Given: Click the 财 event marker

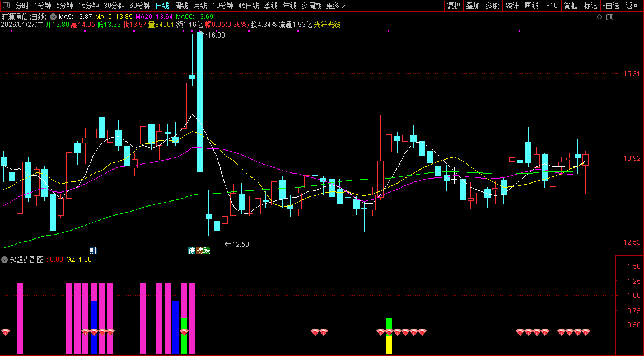Looking at the screenshot, I should 93,250.
